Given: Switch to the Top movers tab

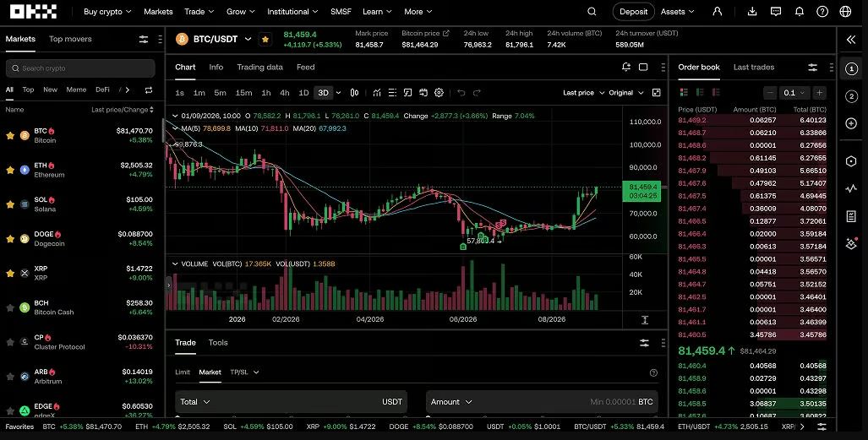Looking at the screenshot, I should tap(70, 39).
